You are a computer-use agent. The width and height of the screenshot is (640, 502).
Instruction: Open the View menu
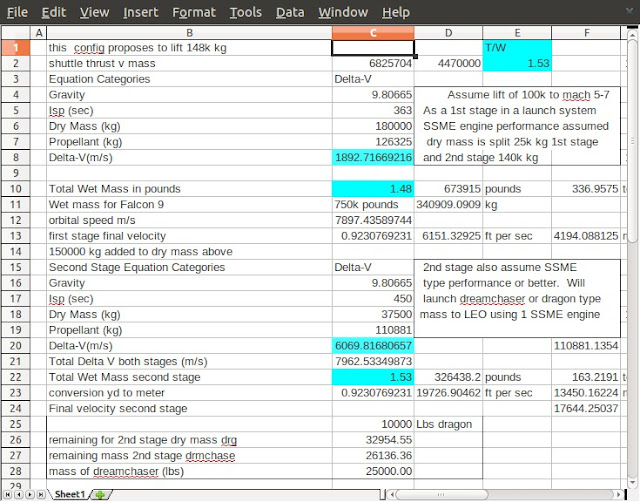pos(94,12)
